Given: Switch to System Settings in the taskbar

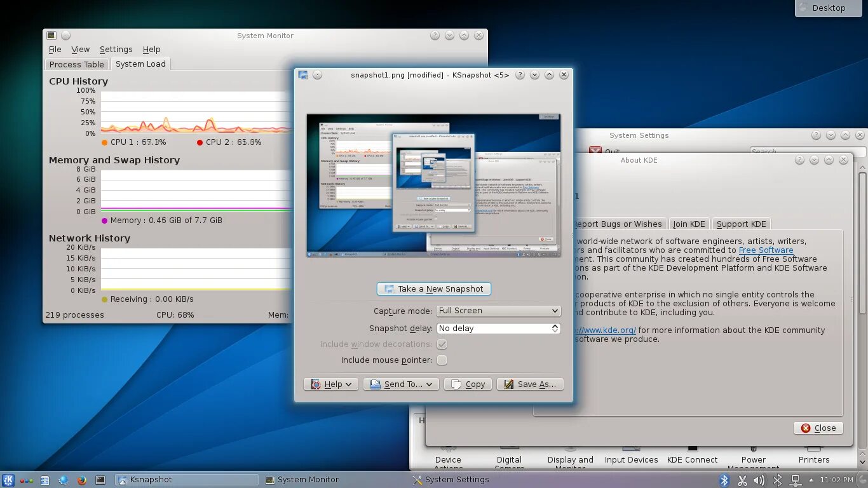Looking at the screenshot, I should coord(450,480).
